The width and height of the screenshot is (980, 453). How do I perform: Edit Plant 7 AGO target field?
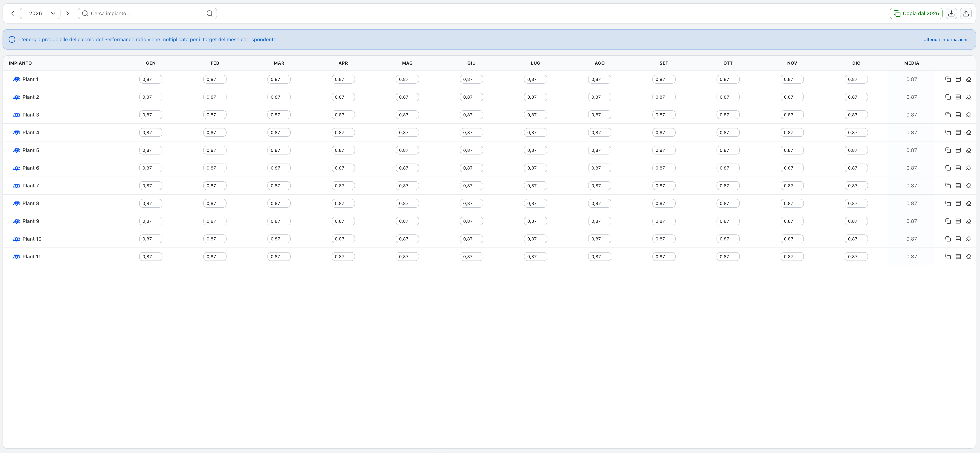[600, 186]
